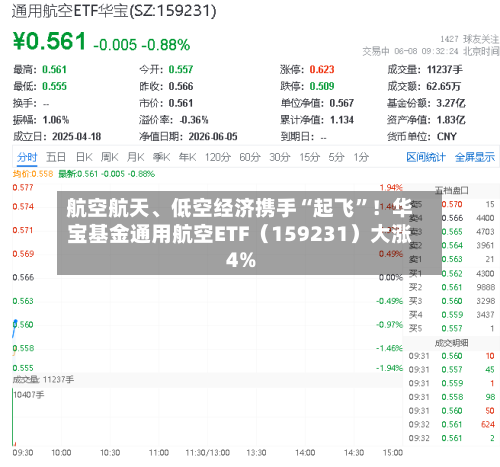Click the change value -0.005 -0.88% beside price
This screenshot has height=467, width=500.
tap(142, 45)
